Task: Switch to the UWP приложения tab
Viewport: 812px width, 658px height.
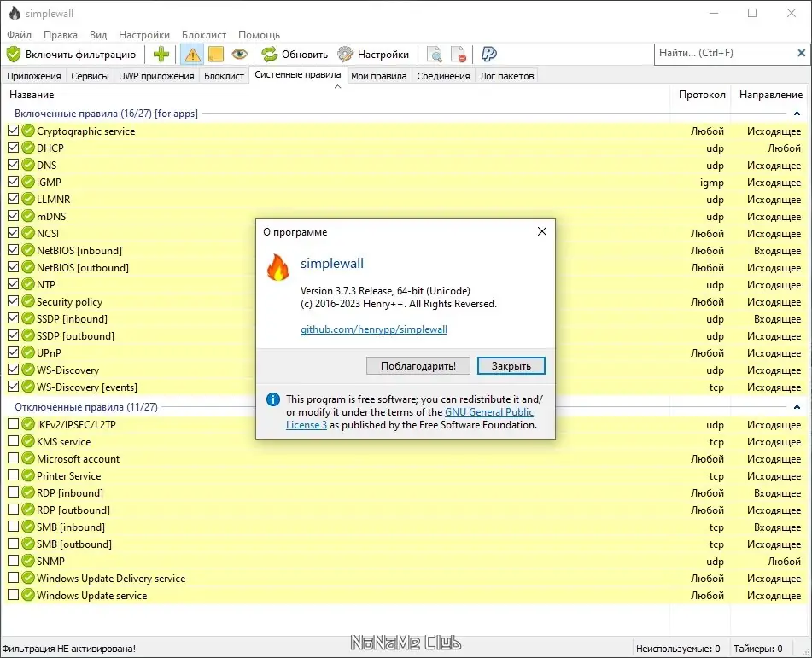Action: 156,76
